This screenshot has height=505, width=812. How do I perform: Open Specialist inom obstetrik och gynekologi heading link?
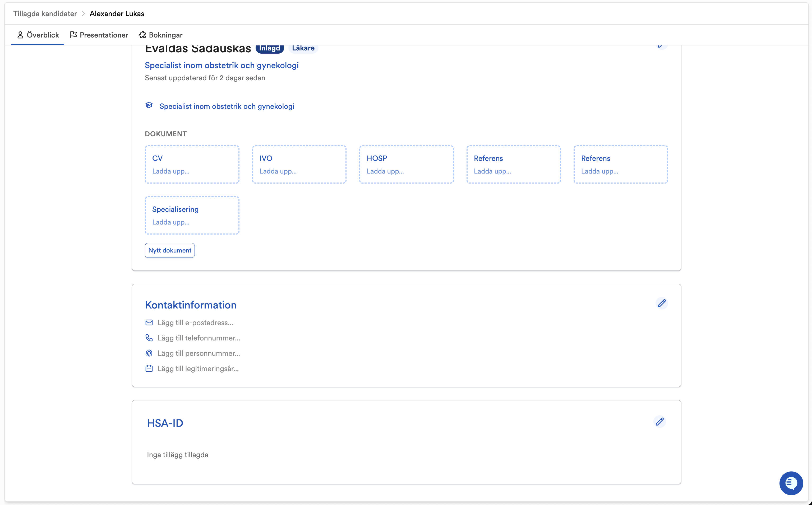coord(222,65)
